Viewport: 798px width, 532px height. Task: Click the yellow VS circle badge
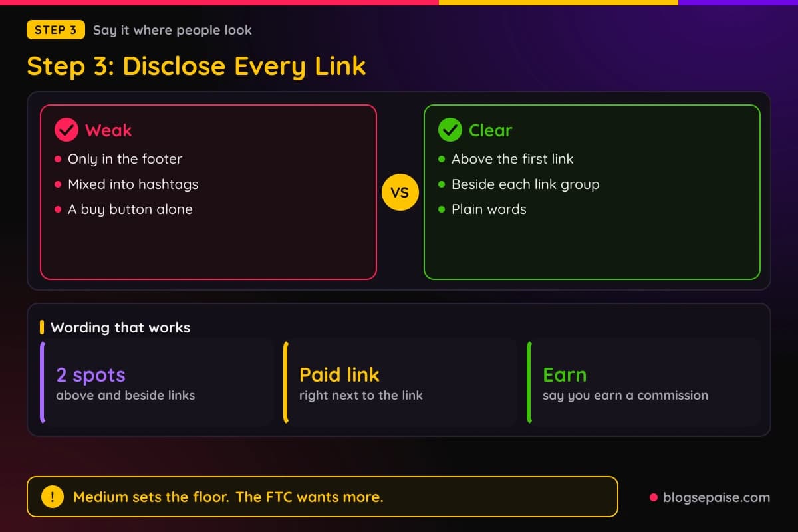point(400,192)
